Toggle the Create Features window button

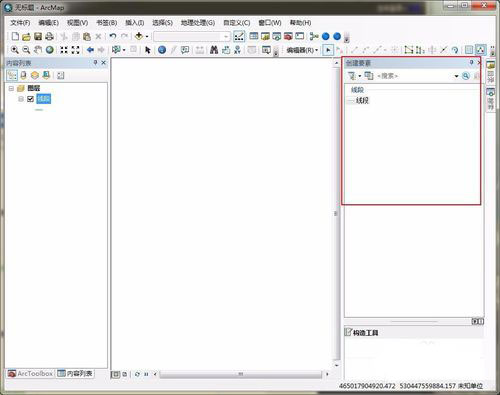tap(480, 50)
